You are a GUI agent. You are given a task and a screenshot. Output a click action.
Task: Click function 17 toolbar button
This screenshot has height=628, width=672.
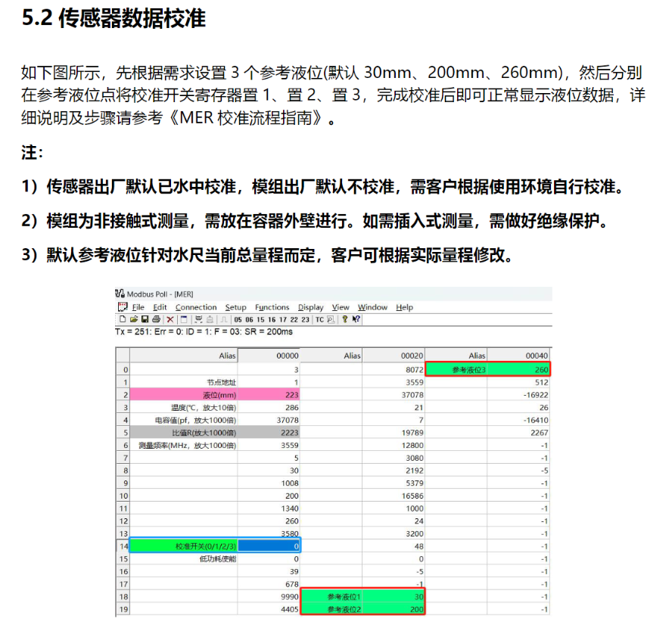[283, 319]
